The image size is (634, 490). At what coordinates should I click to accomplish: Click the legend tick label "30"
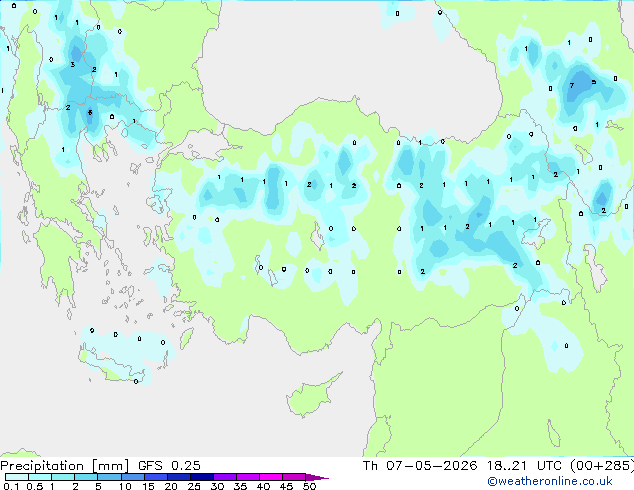(x=217, y=486)
